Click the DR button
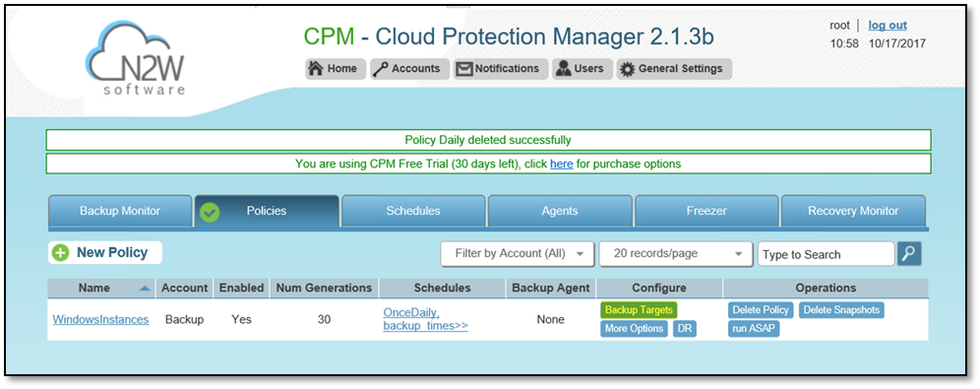Screen dimensions: 980x389 [686, 329]
